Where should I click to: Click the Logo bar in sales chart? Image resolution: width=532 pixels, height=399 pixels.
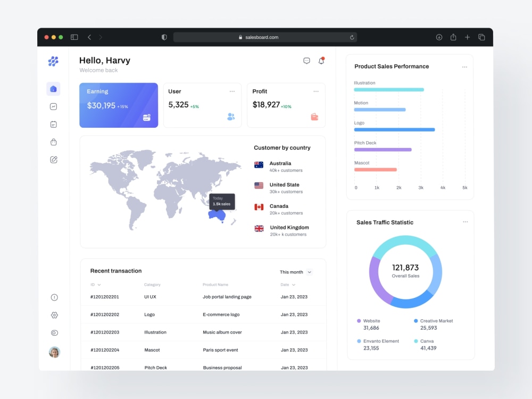coord(394,130)
